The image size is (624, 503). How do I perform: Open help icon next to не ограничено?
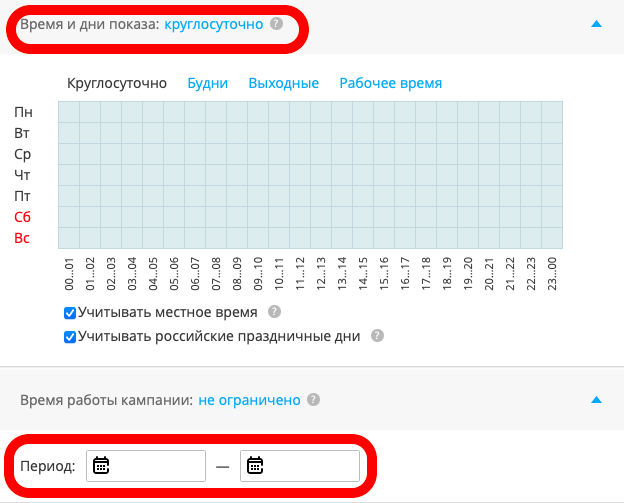coord(313,400)
